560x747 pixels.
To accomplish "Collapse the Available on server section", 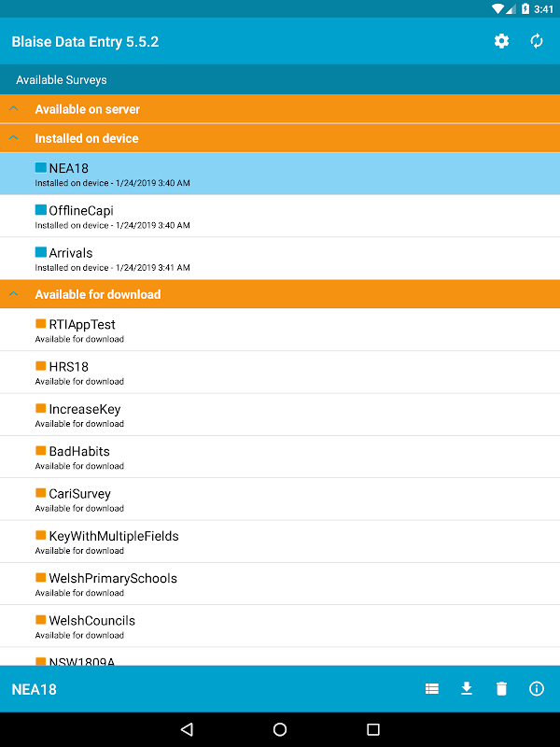I will pyautogui.click(x=280, y=109).
